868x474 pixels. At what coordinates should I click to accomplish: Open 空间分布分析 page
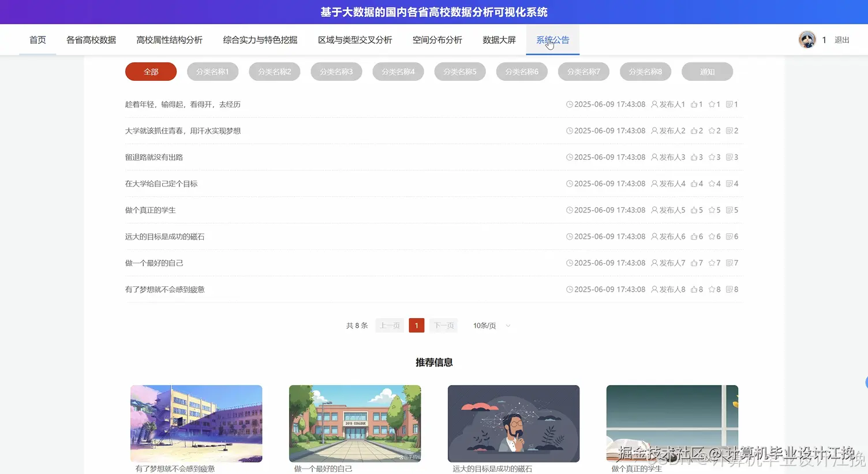point(437,40)
